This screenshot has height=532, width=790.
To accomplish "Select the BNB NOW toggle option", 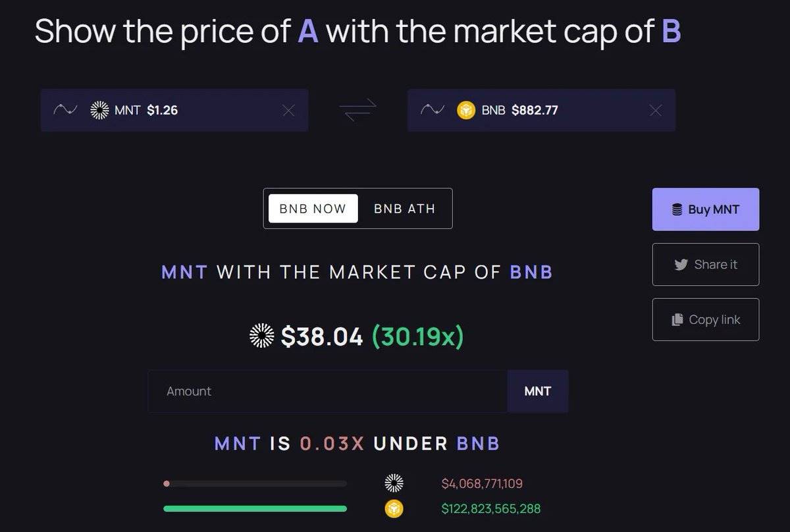I will coord(313,209).
